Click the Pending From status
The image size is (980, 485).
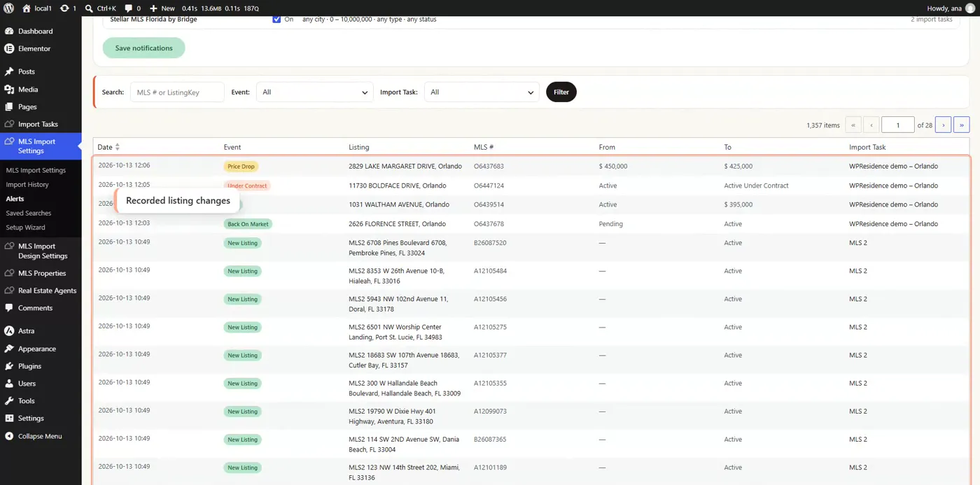(611, 224)
